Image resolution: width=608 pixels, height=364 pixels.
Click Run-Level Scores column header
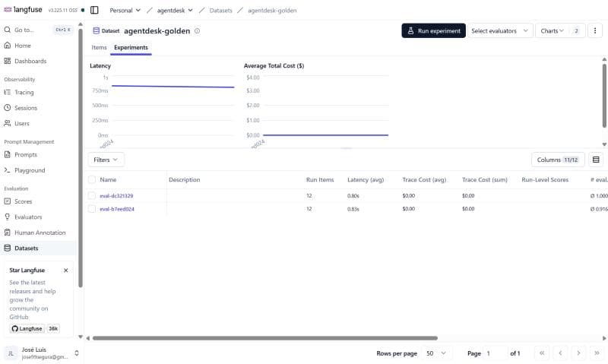[x=545, y=179]
